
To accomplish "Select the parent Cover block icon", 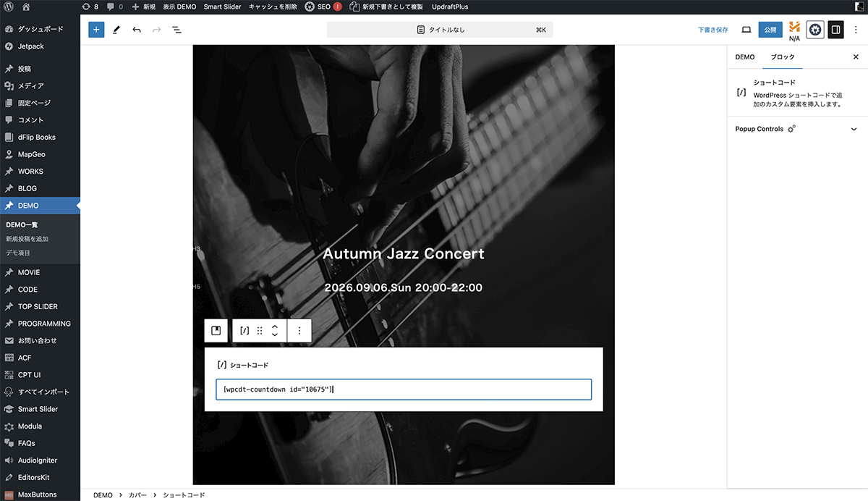I will pos(216,330).
